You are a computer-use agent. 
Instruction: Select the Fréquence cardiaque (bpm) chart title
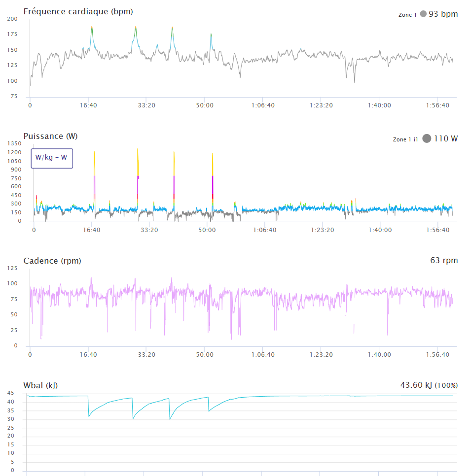78,11
